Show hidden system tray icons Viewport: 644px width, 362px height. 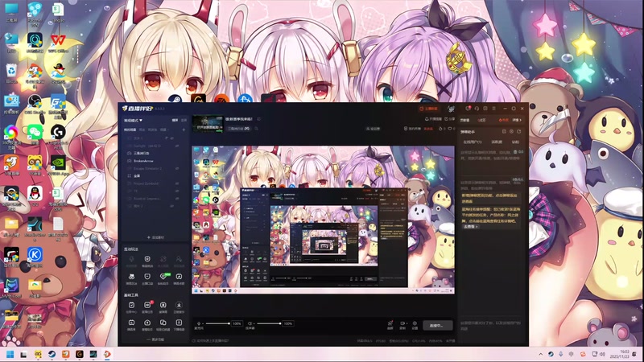pos(540,354)
